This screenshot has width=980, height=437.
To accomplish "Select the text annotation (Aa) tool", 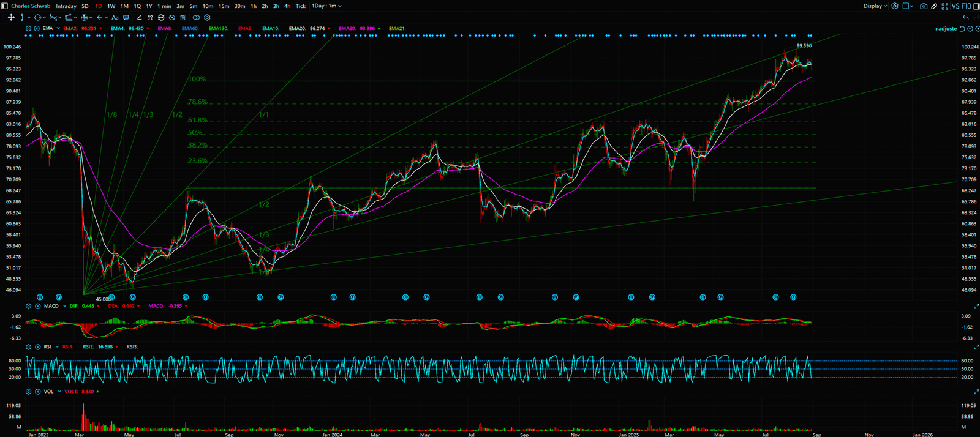I will [x=115, y=18].
